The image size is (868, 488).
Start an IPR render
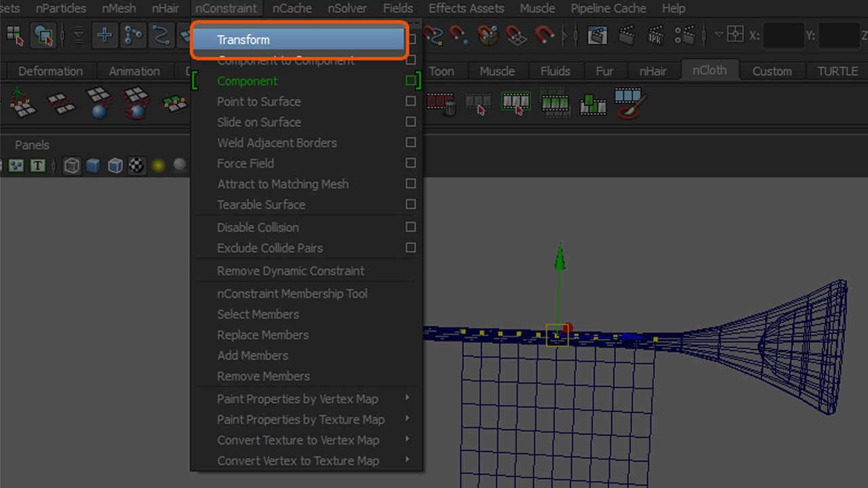pos(654,35)
